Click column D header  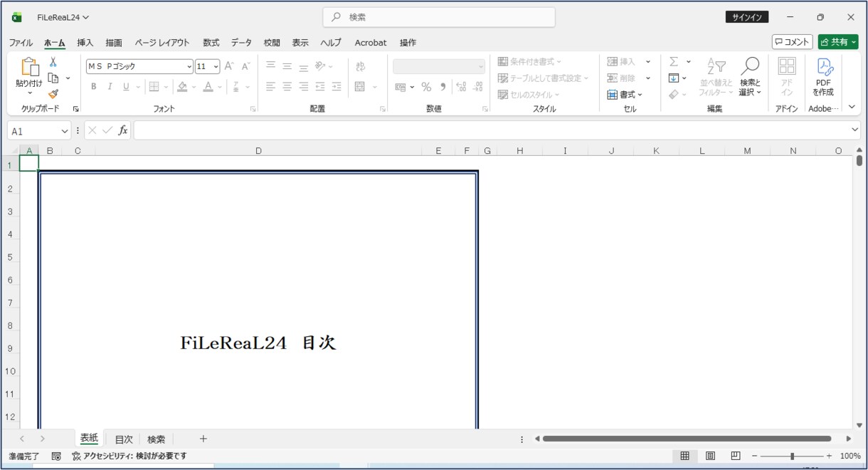258,150
